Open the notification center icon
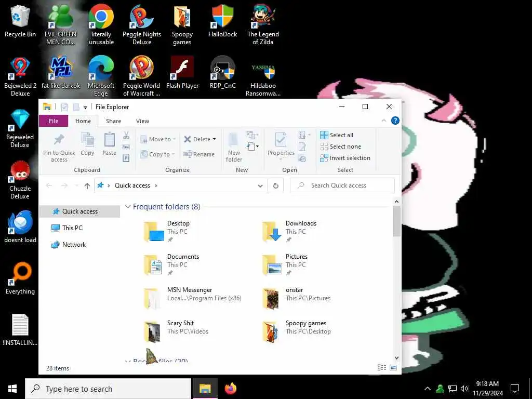Viewport: 532px width, 399px height. tap(515, 389)
